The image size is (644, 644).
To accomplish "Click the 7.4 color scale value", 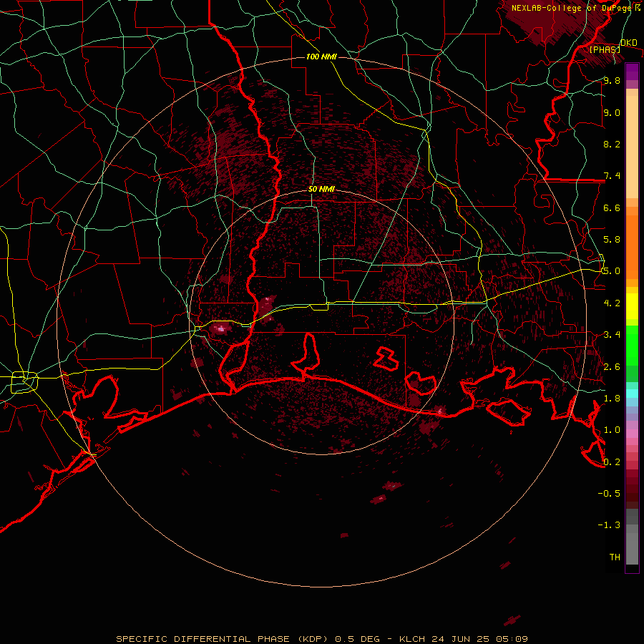I will point(612,176).
